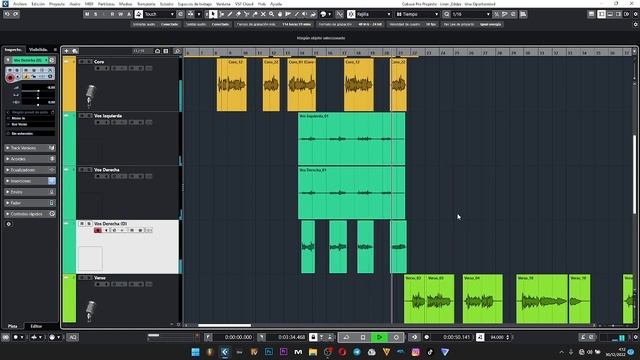640x360 pixels.
Task: Select the Glue tool
Action: point(255,14)
